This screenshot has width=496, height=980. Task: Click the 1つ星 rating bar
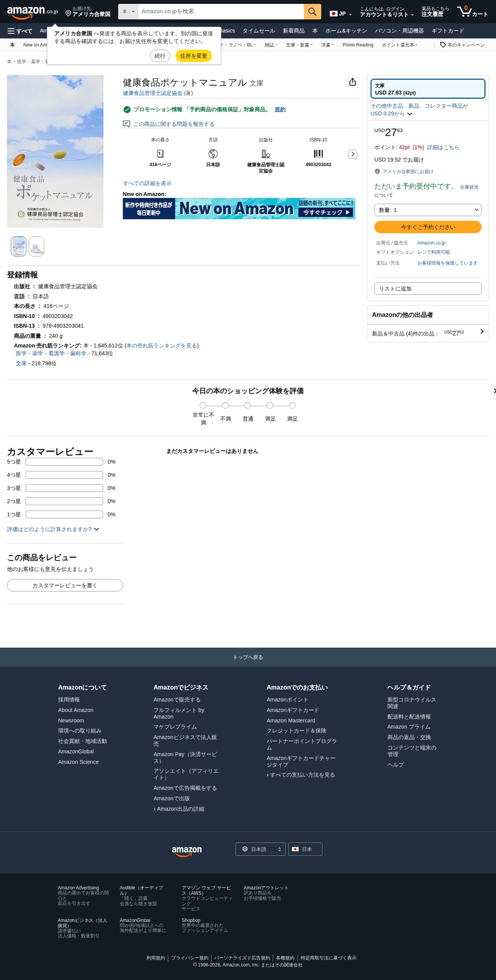(64, 514)
